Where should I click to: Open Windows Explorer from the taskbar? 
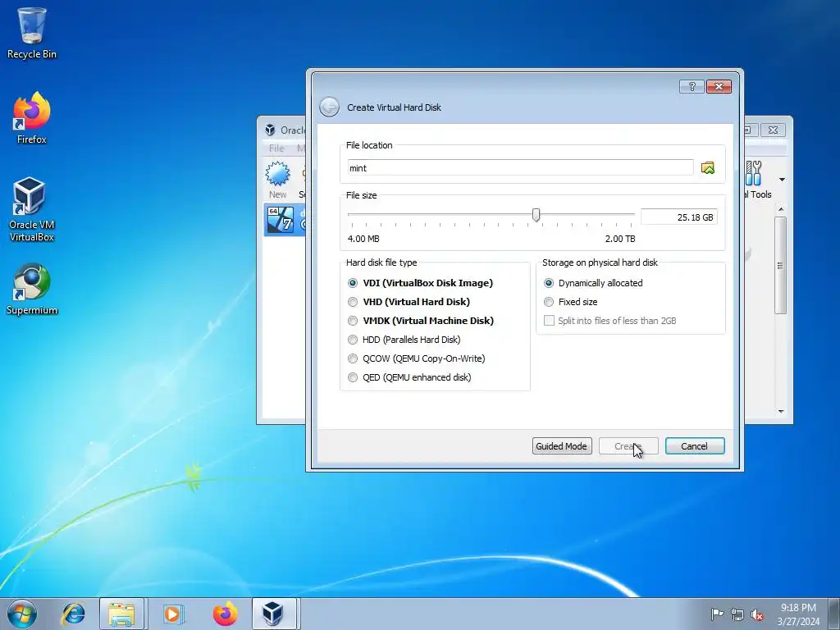[x=121, y=614]
